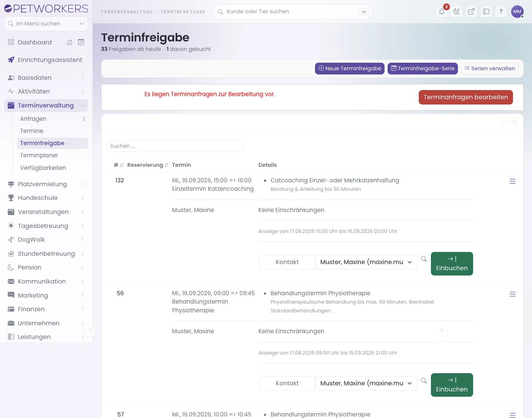Select Verfügbarkeiten in the submenu

tap(52, 168)
